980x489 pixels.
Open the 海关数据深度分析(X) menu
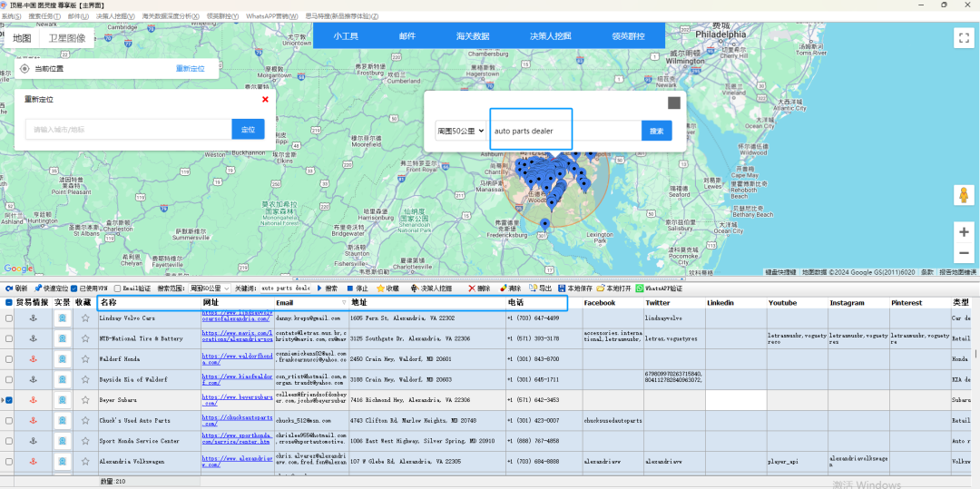click(x=171, y=15)
